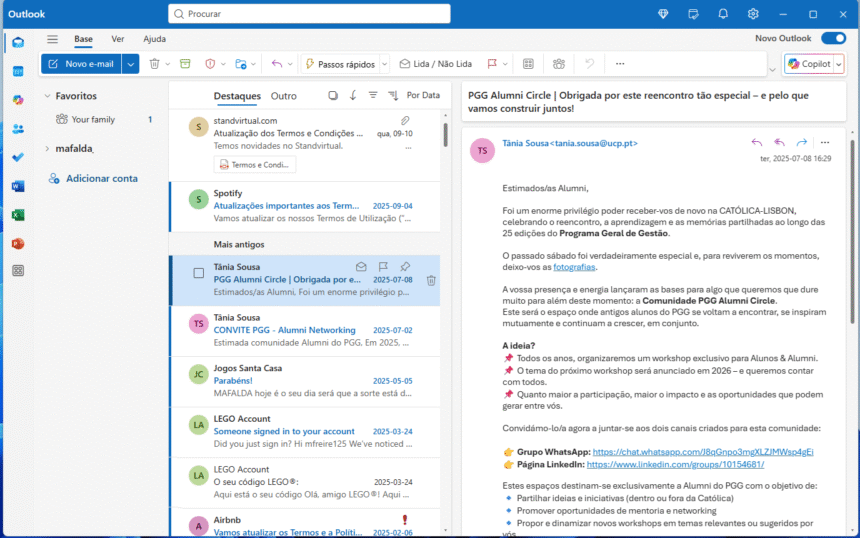Collapse the Favoritos section
Viewport: 860px width, 538px height.
(46, 96)
